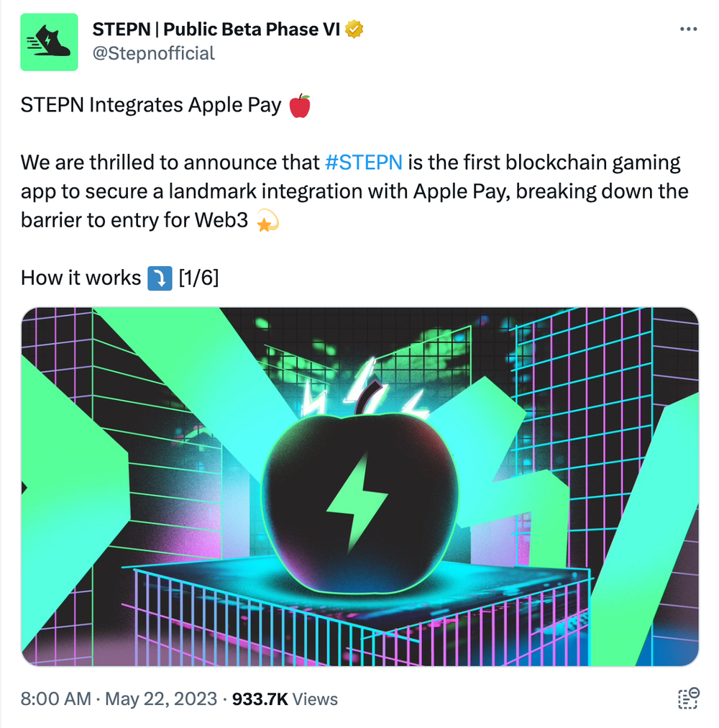Screen dimensions: 719x728
Task: Click the blue curved arrow emoji
Action: 159,278
